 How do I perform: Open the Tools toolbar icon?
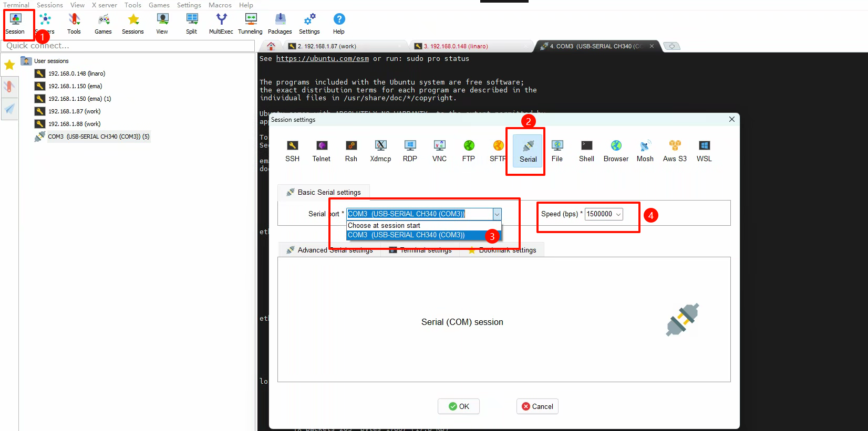[74, 24]
